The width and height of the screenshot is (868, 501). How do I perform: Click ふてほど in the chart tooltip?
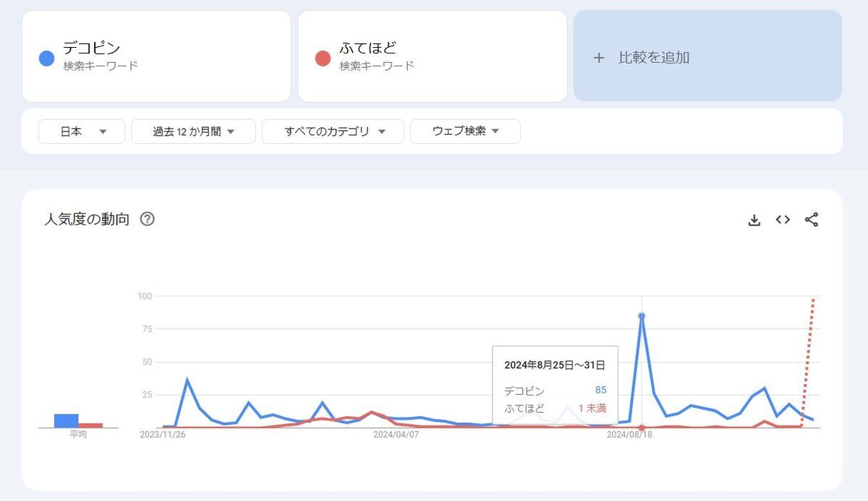pos(524,408)
